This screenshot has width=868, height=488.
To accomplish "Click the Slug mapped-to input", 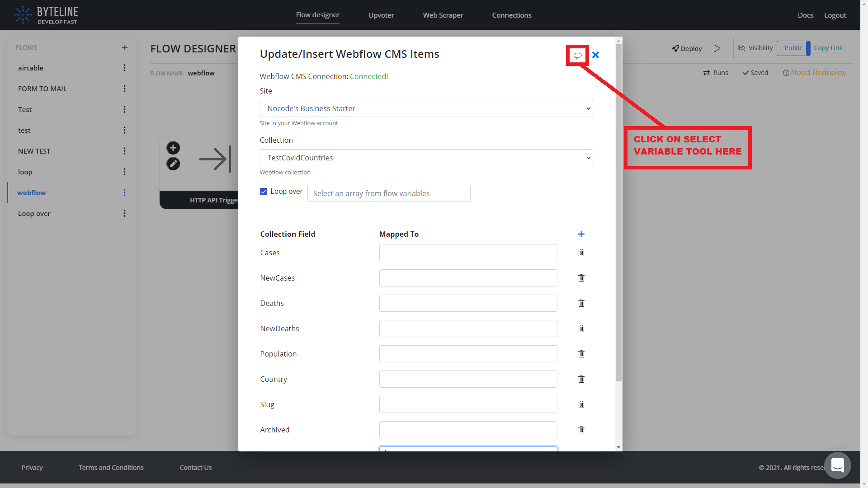I will [x=468, y=404].
